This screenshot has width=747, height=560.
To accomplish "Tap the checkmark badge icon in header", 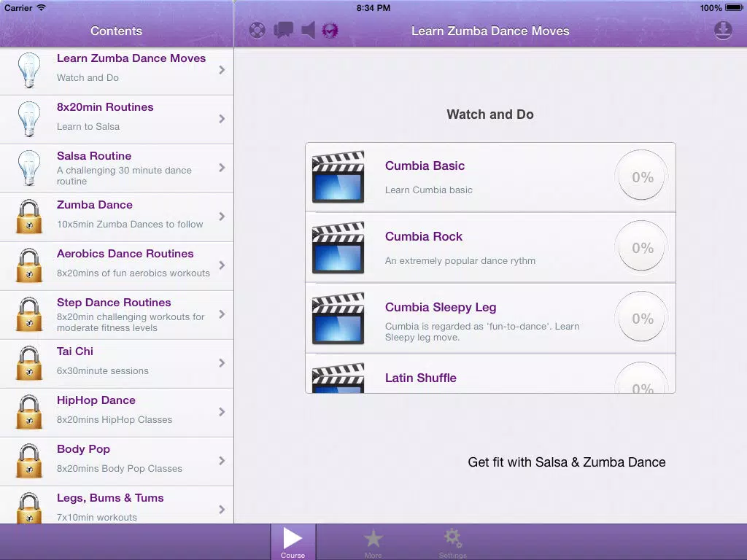I will tap(330, 31).
